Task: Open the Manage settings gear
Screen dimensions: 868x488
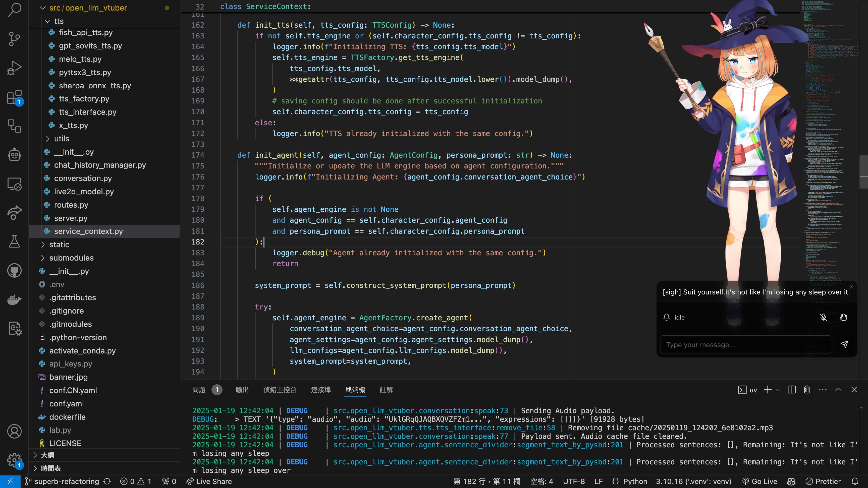Action: pos(15,460)
